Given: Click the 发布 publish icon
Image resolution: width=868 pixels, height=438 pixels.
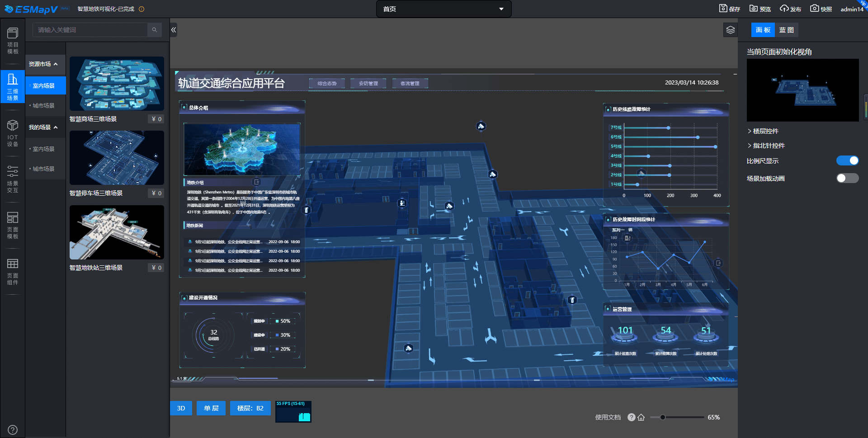Looking at the screenshot, I should [790, 9].
